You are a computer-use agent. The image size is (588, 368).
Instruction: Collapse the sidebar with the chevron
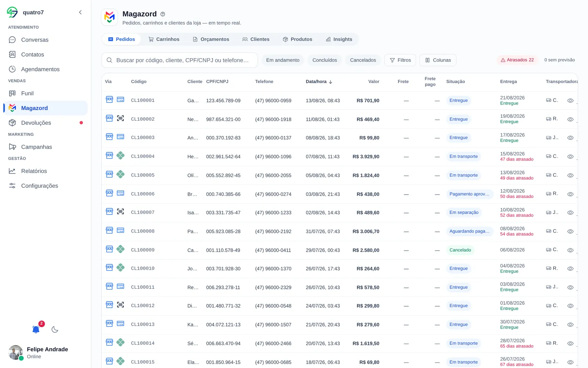pos(80,13)
